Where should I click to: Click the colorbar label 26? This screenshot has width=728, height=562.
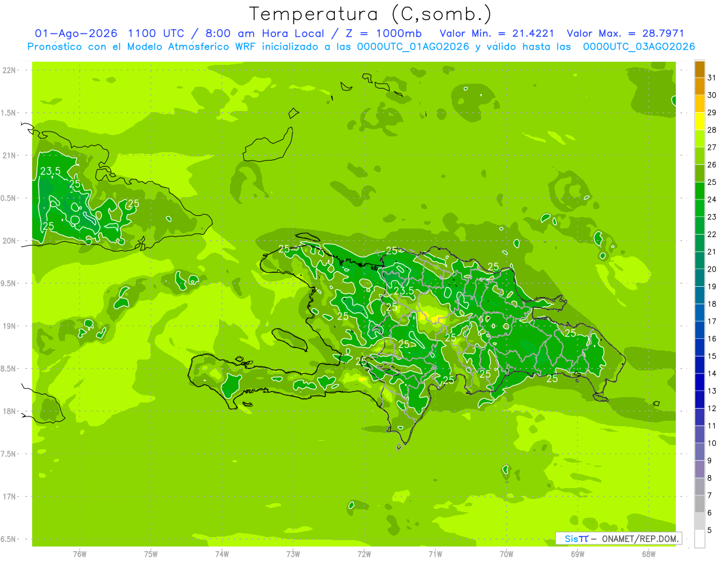click(712, 165)
